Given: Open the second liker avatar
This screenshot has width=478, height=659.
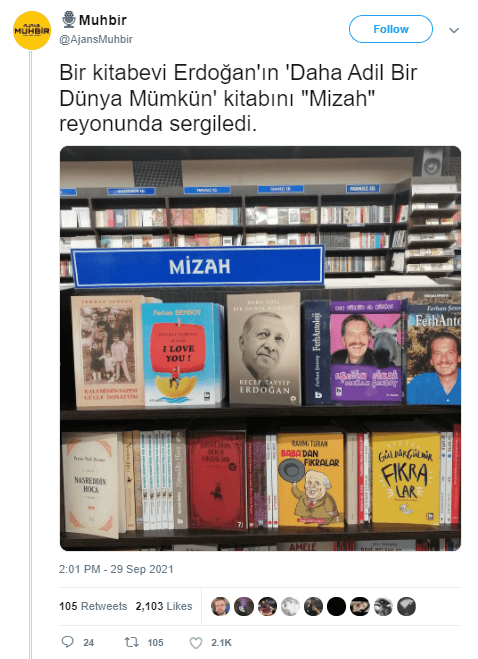Looking at the screenshot, I should pos(244,606).
